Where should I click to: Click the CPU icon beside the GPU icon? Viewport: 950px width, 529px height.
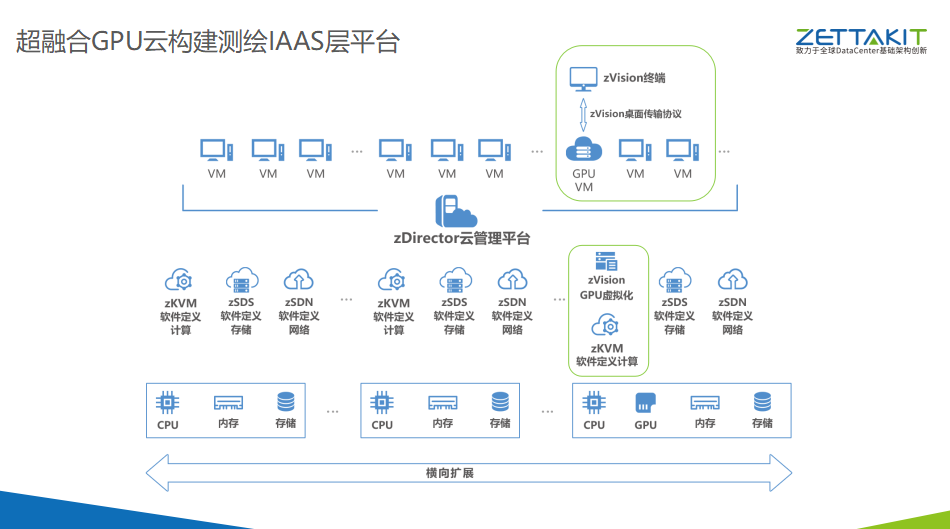point(594,402)
